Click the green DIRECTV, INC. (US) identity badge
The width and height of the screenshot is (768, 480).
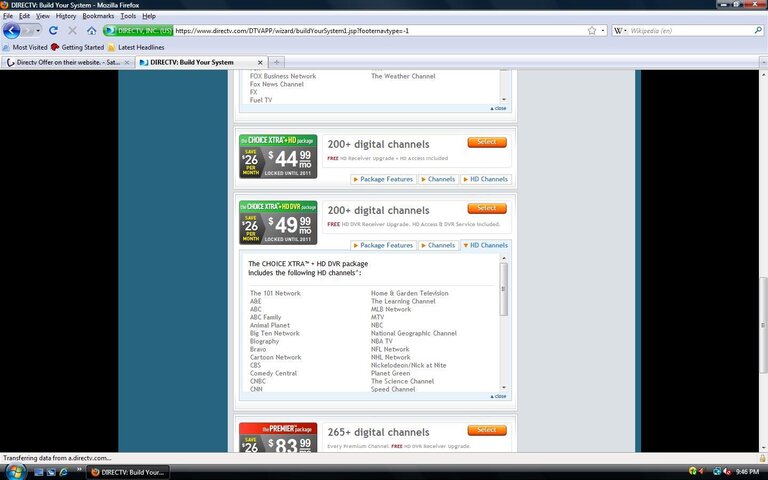point(139,30)
